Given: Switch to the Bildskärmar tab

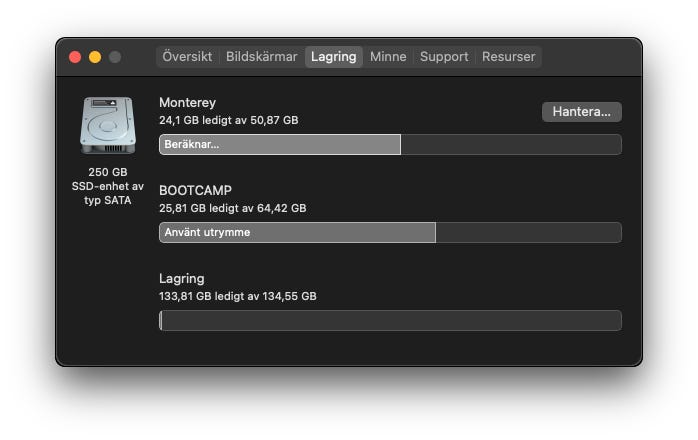Looking at the screenshot, I should coord(262,57).
